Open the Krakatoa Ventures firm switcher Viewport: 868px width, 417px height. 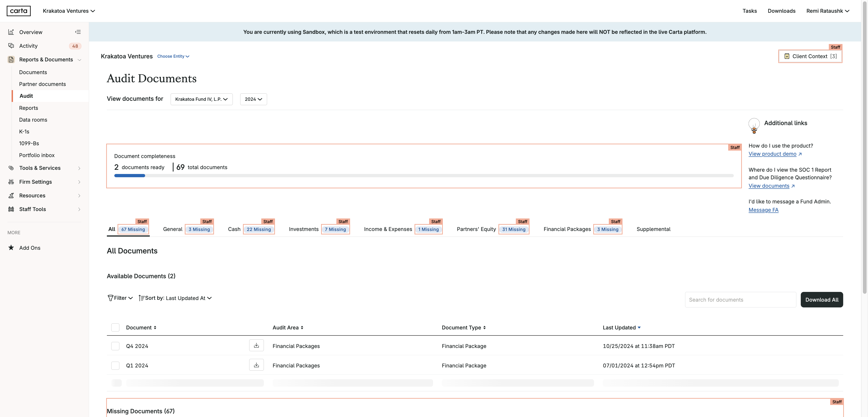(x=69, y=11)
